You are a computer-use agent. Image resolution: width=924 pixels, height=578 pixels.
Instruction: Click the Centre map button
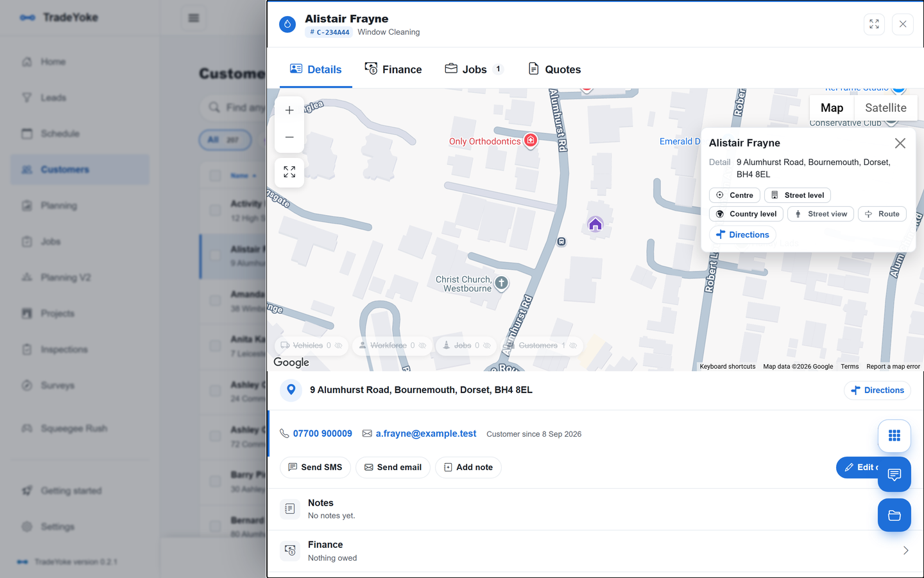click(x=735, y=195)
